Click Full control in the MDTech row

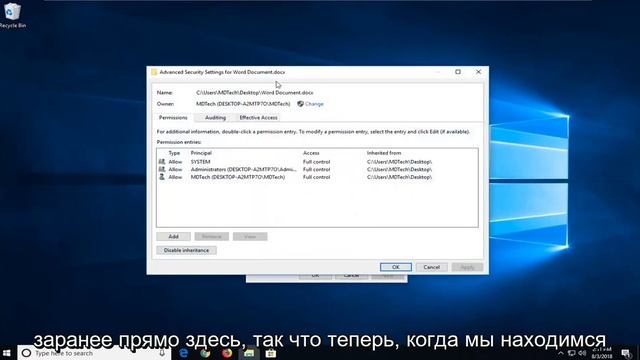tap(316, 177)
